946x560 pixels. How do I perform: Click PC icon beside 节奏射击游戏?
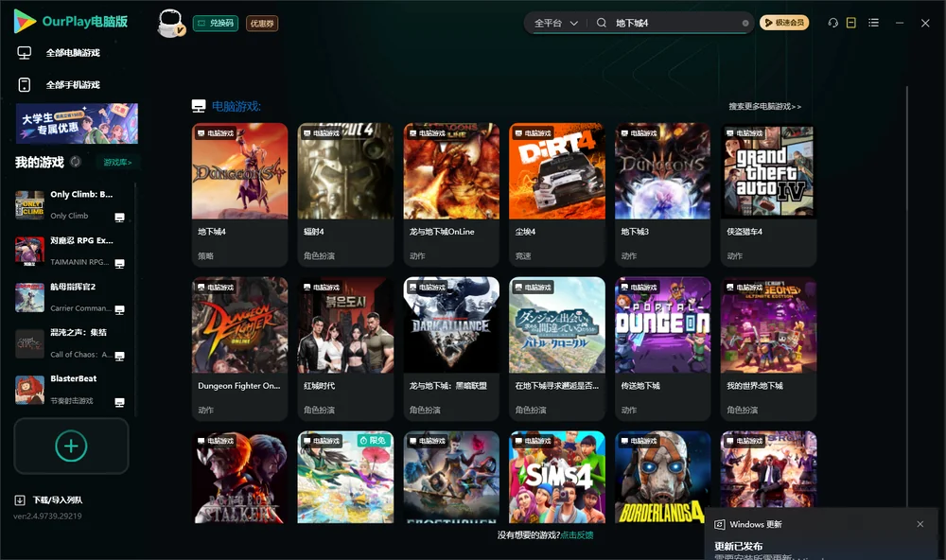119,402
